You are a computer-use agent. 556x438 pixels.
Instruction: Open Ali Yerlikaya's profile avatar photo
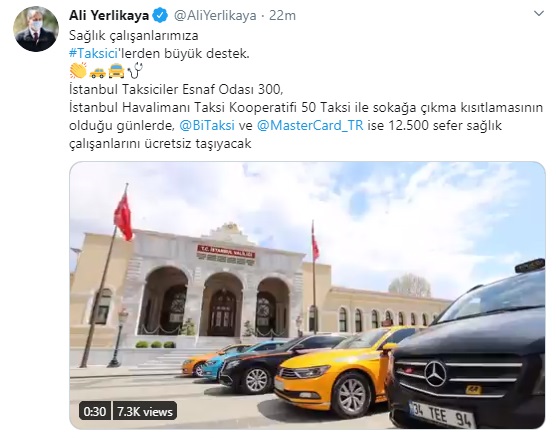(x=36, y=29)
